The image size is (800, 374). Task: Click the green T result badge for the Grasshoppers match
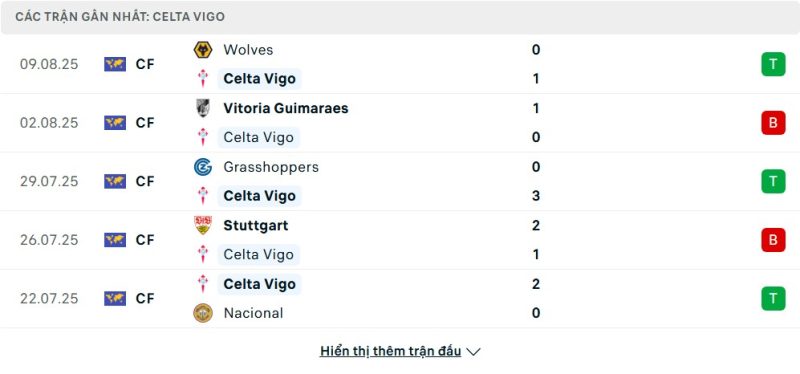pos(773,181)
